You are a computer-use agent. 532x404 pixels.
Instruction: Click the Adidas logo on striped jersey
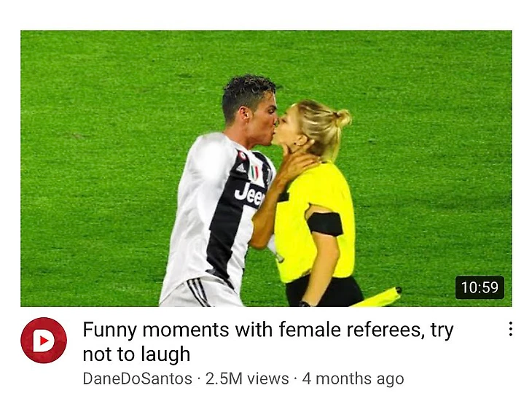click(241, 167)
